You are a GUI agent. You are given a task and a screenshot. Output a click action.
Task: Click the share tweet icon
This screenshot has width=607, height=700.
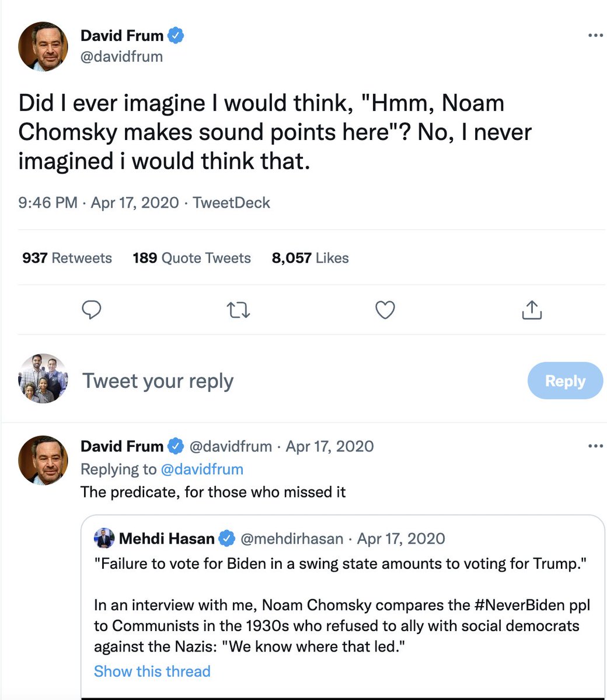[x=531, y=310]
